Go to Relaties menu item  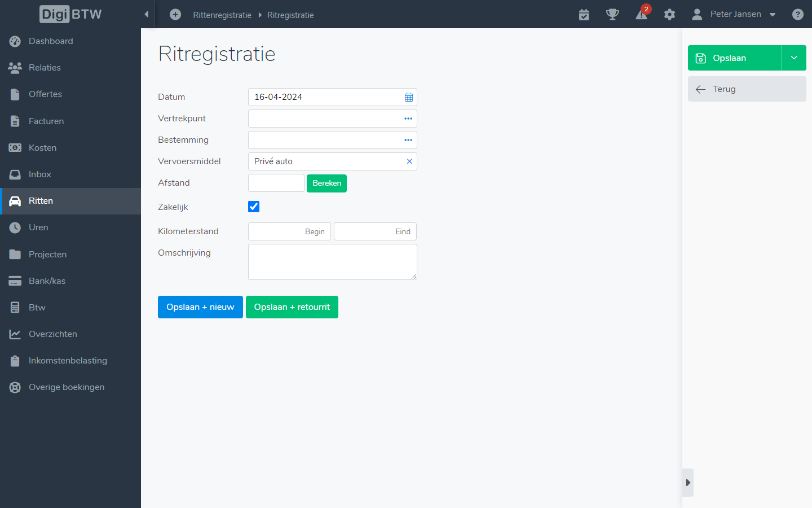point(70,68)
